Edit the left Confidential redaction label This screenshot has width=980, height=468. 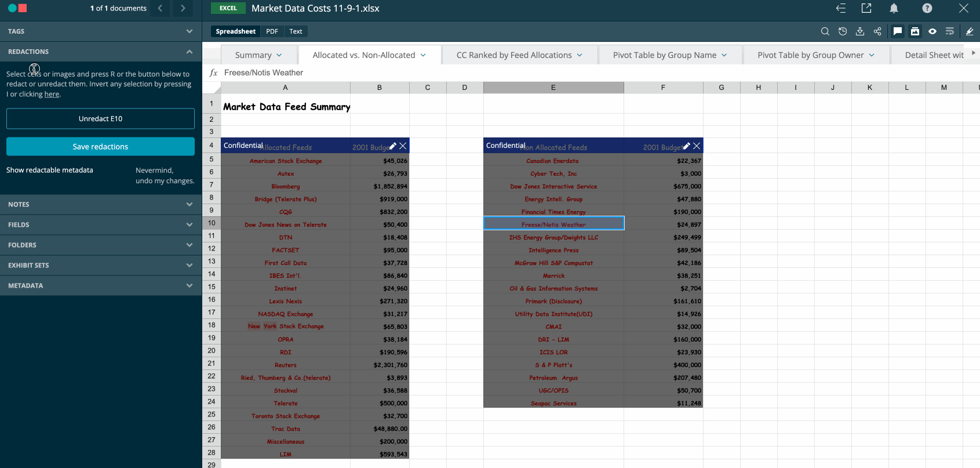click(393, 146)
